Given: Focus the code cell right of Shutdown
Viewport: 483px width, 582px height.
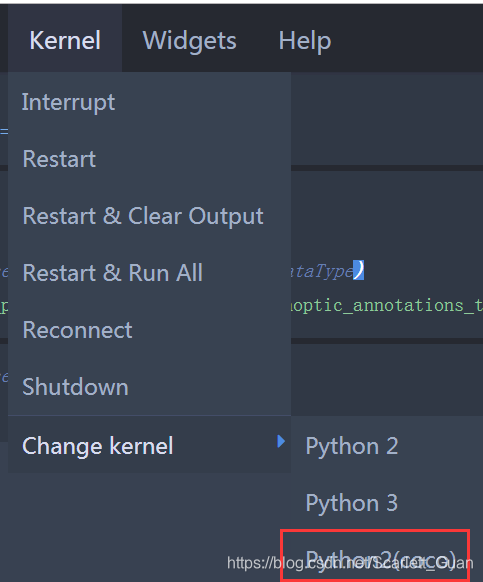Looking at the screenshot, I should [x=387, y=380].
